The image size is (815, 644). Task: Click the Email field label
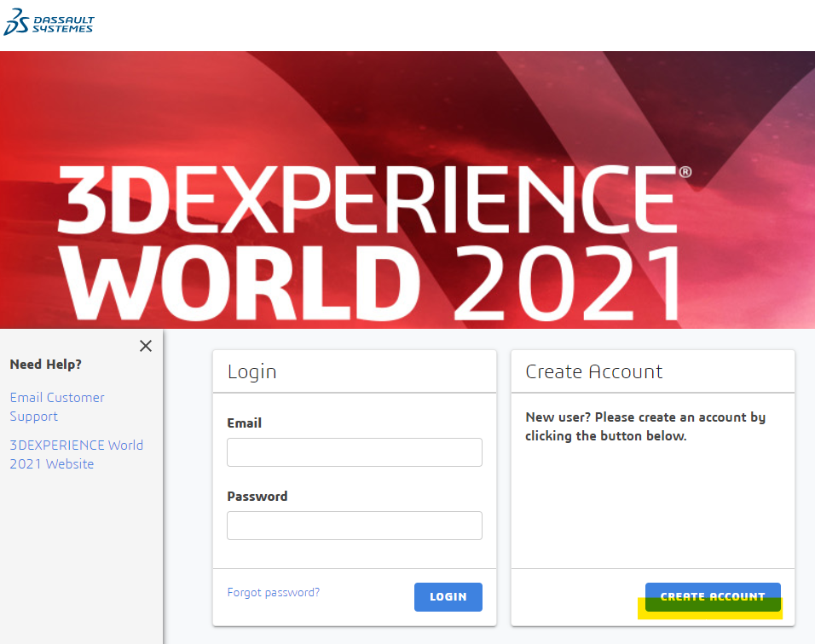coord(244,423)
